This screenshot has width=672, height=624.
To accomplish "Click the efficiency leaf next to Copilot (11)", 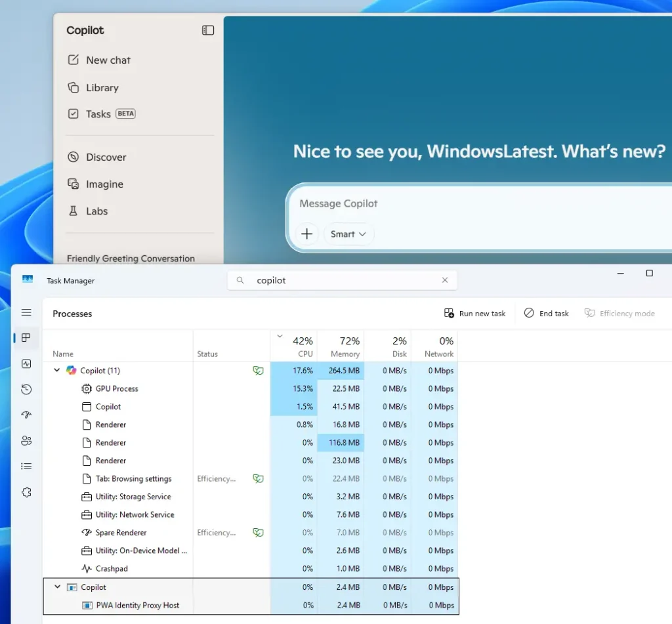I will pyautogui.click(x=258, y=370).
